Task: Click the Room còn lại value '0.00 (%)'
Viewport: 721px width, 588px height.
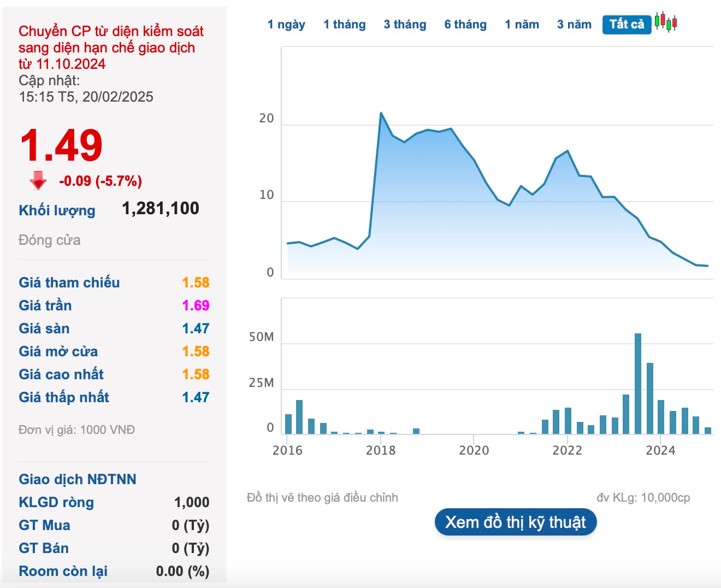Action: pos(182,571)
